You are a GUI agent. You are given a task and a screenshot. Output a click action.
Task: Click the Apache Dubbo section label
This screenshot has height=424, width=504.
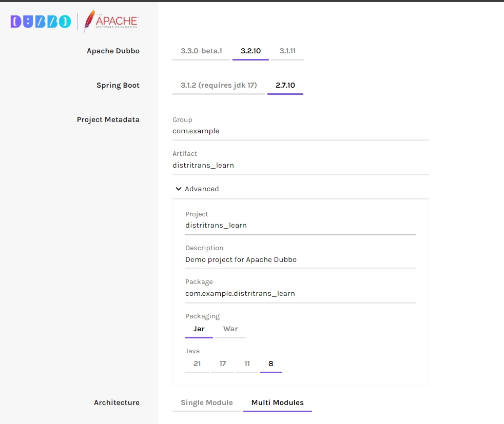tap(113, 51)
